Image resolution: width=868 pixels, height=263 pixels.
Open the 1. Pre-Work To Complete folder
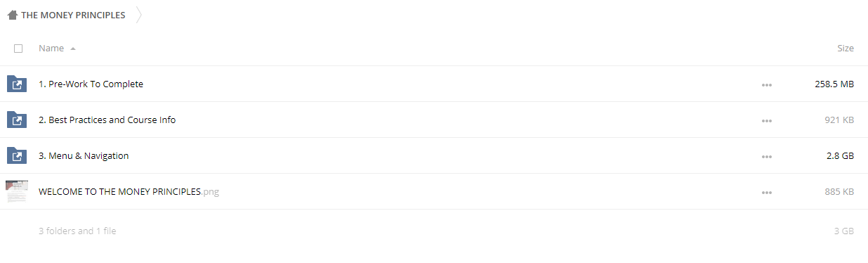(91, 84)
